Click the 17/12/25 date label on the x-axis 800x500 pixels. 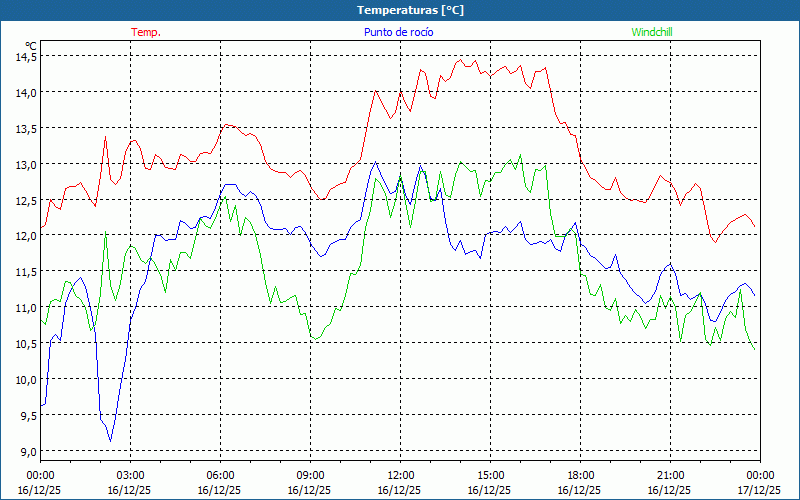click(759, 490)
